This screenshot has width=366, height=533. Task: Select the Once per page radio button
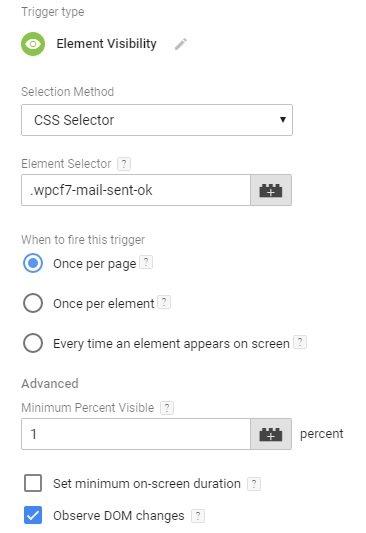[x=33, y=263]
